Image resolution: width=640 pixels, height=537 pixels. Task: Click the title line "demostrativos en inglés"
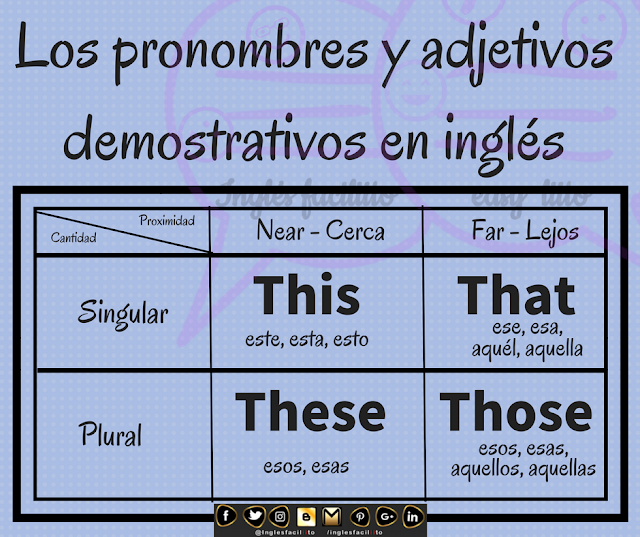314,143
